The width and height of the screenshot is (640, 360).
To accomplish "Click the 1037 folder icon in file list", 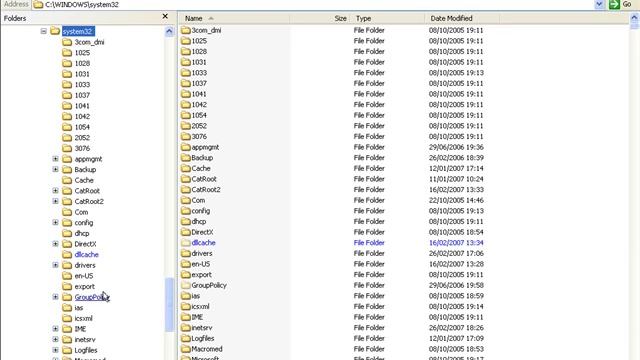I will click(186, 83).
